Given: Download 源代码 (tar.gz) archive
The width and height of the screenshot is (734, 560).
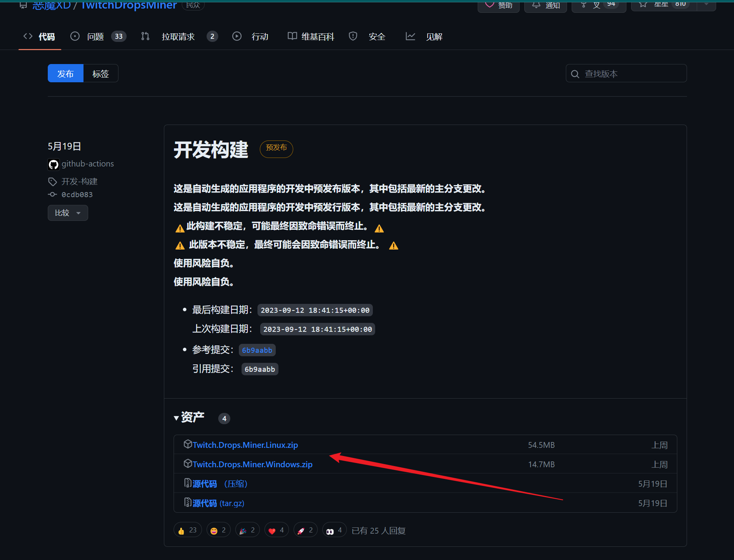Looking at the screenshot, I should click(218, 503).
